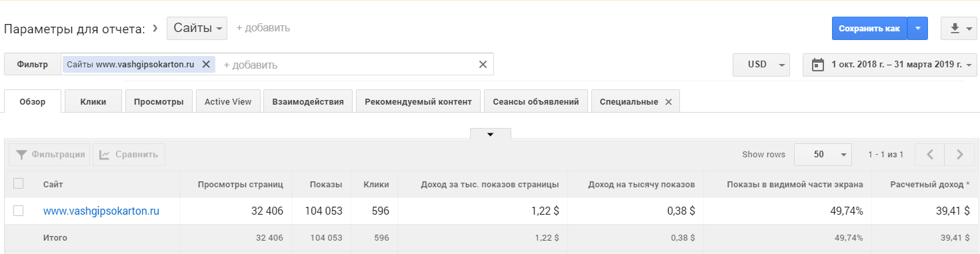Check the www.vashgipsokarton.ru row checkbox

point(19,211)
